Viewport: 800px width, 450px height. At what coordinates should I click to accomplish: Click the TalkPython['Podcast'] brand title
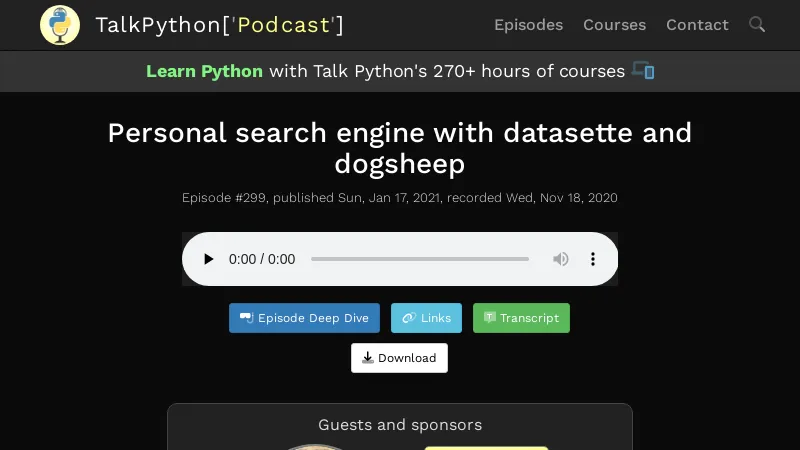(219, 25)
